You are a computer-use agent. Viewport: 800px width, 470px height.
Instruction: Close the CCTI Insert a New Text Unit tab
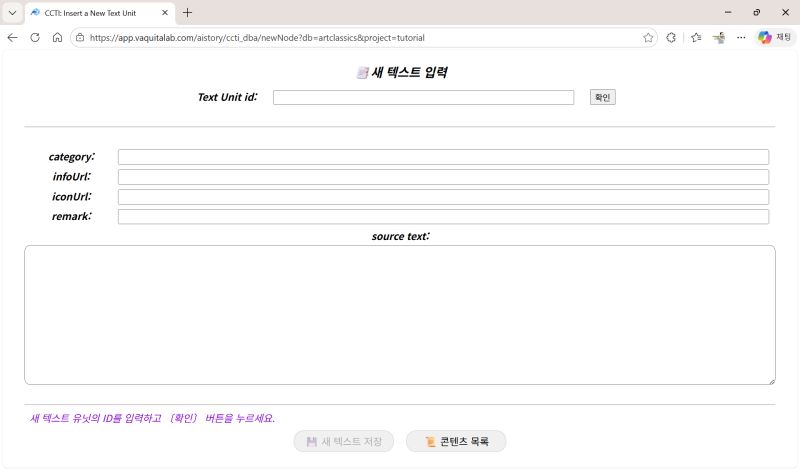pos(165,13)
